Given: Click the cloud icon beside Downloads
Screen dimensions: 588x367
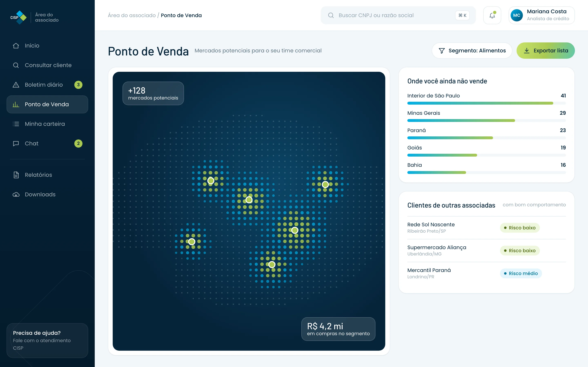Looking at the screenshot, I should pyautogui.click(x=16, y=195).
